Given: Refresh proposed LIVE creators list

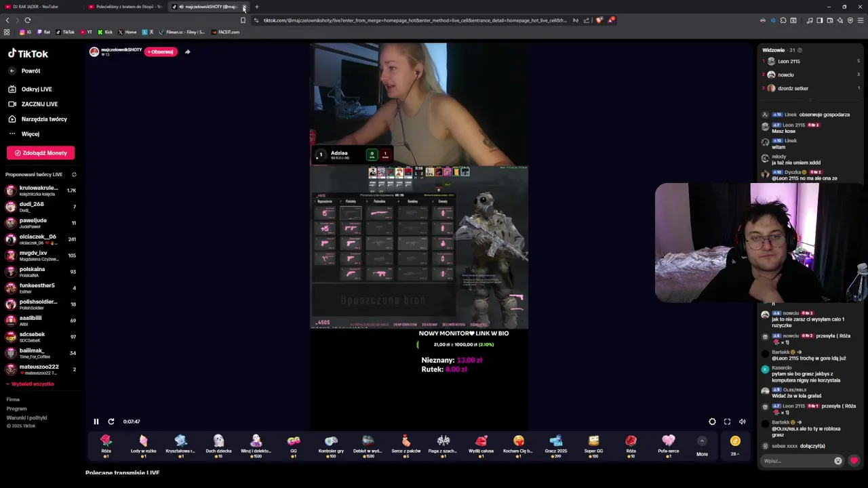Looking at the screenshot, I should pyautogui.click(x=74, y=174).
